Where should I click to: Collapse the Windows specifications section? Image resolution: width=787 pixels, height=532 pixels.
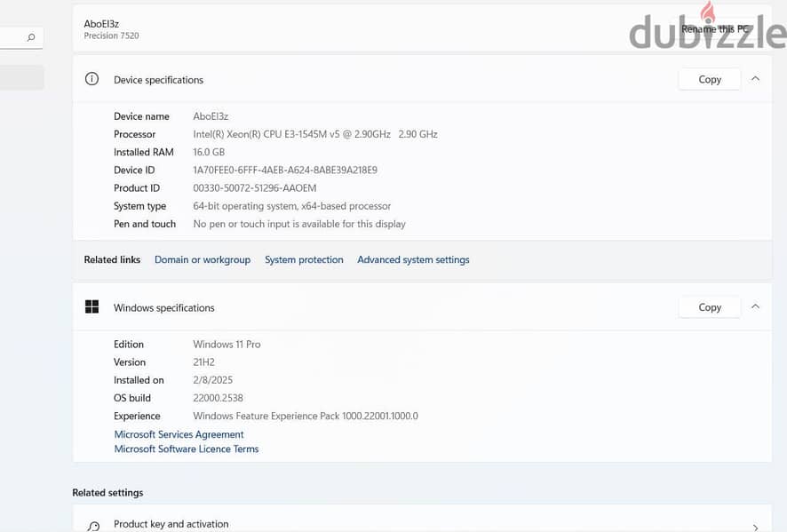tap(755, 306)
